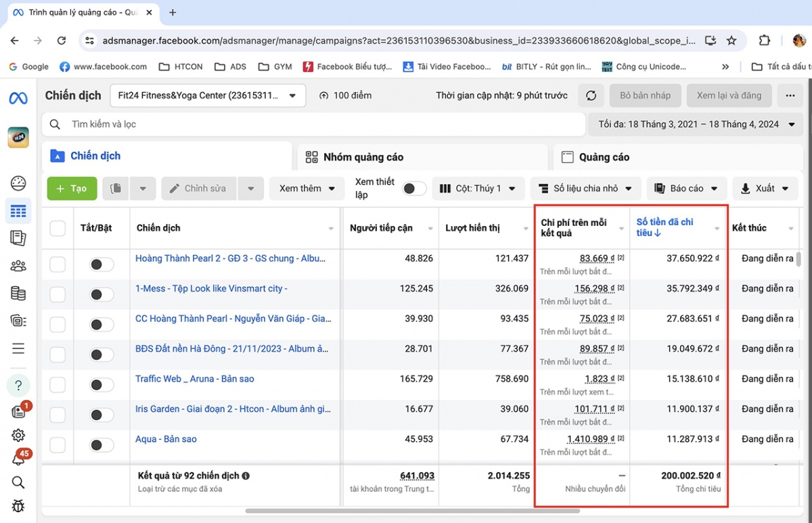The height and width of the screenshot is (523, 812).
Task: Click the Chrome profile avatar
Action: coord(799,41)
